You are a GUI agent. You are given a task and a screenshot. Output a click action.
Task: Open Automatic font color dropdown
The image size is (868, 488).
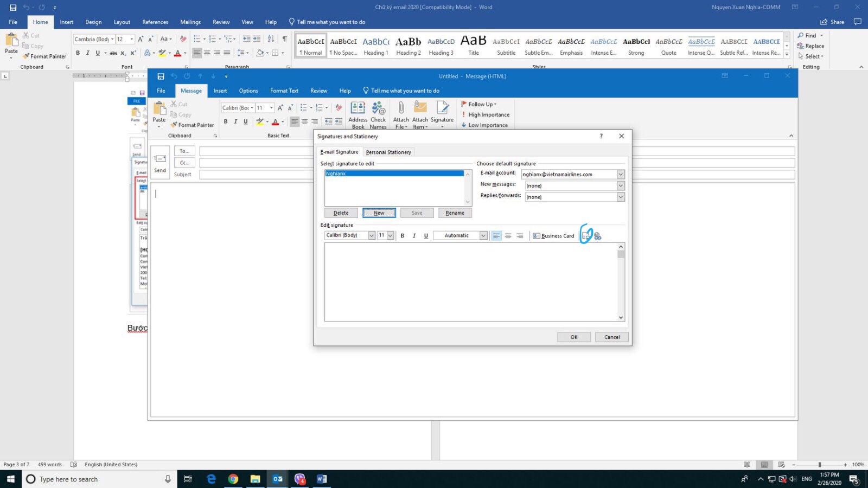tap(483, 235)
